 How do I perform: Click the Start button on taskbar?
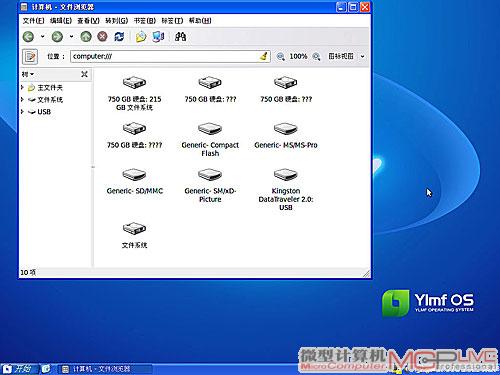point(17,369)
